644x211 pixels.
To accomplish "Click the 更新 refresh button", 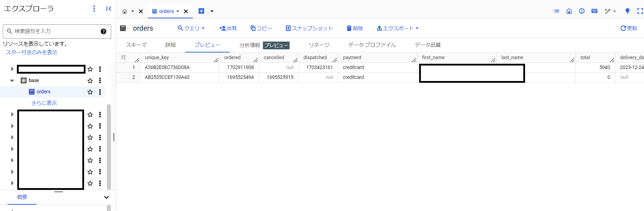I will click(x=629, y=28).
